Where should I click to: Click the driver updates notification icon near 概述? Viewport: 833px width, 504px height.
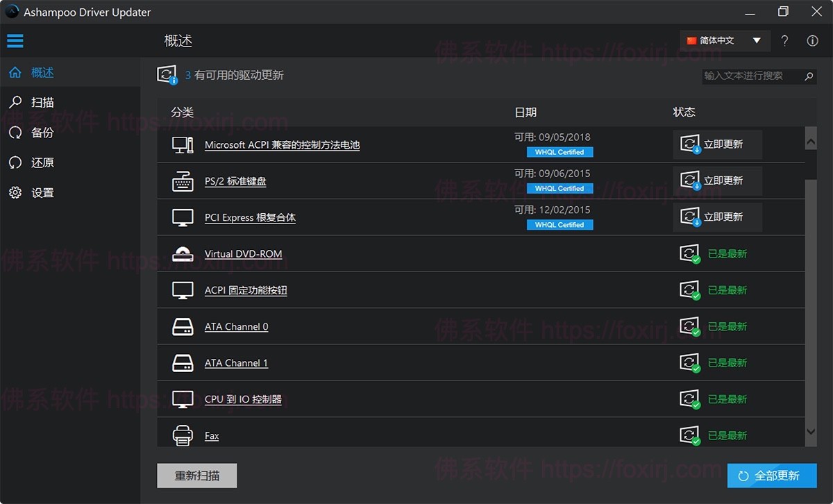pyautogui.click(x=167, y=74)
